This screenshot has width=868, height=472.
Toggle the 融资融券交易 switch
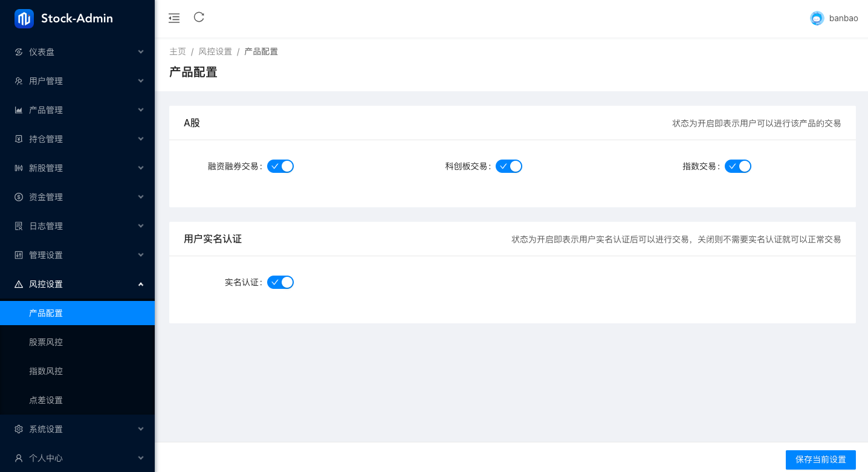280,166
